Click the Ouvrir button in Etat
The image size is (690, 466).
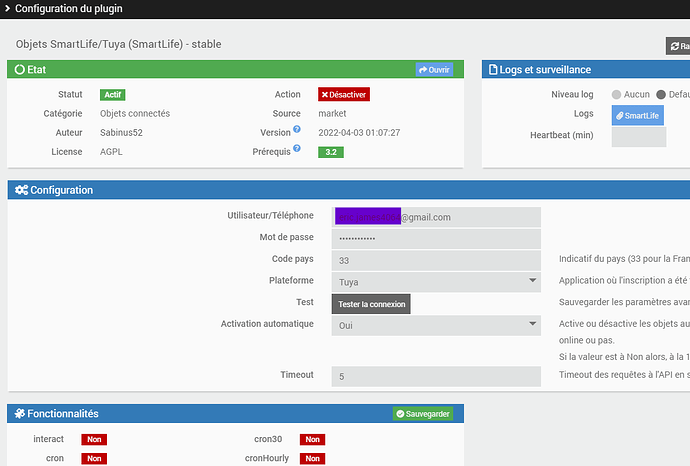(x=434, y=70)
